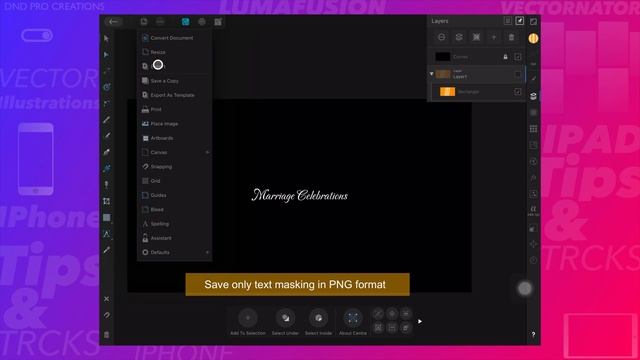The height and width of the screenshot is (360, 640).
Task: Select the Pen tool
Action: pos(107,153)
